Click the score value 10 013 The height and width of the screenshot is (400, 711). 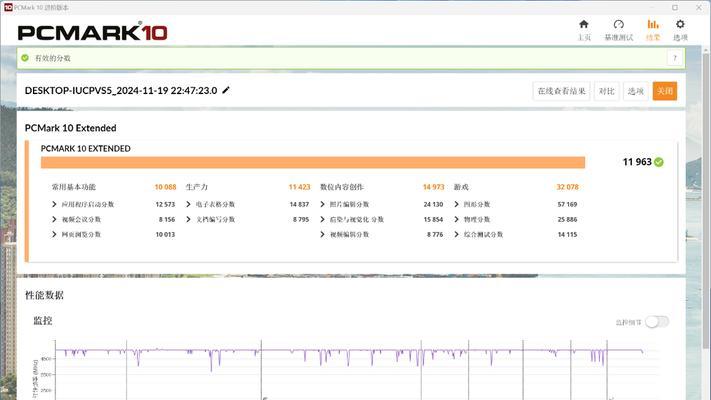click(x=165, y=234)
